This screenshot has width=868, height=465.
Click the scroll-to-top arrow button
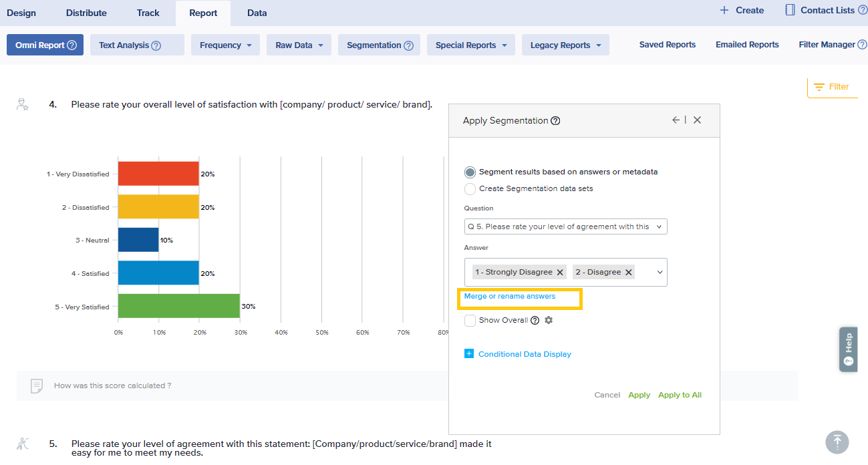click(837, 442)
